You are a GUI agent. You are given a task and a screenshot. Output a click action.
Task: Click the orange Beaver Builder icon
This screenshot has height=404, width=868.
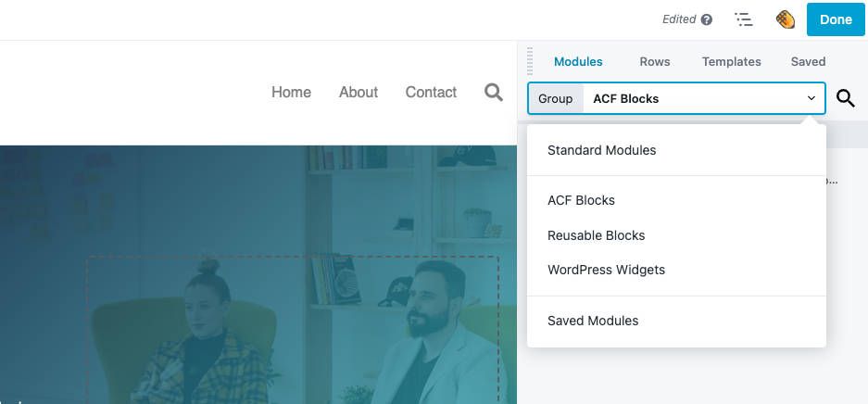click(x=786, y=19)
